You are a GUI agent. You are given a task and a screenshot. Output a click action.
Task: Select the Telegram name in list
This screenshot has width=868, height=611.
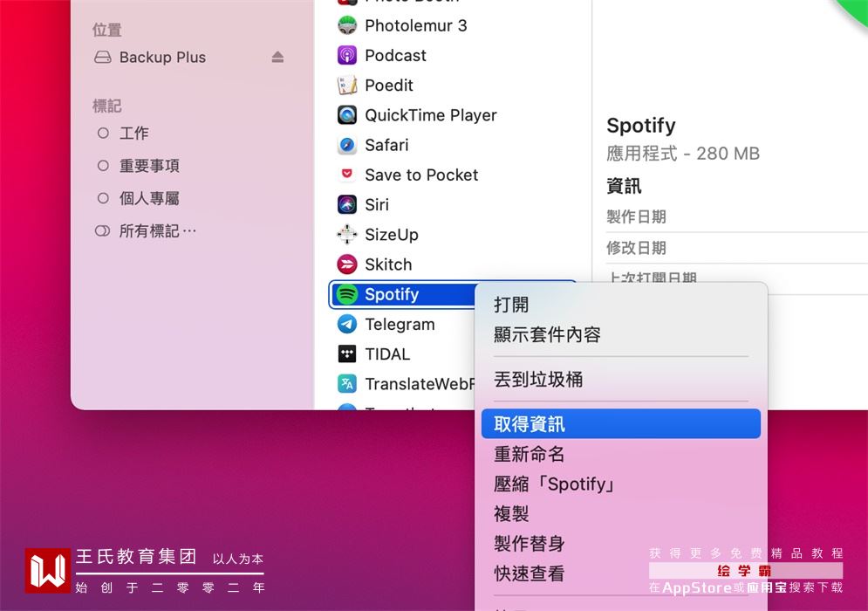click(x=400, y=325)
